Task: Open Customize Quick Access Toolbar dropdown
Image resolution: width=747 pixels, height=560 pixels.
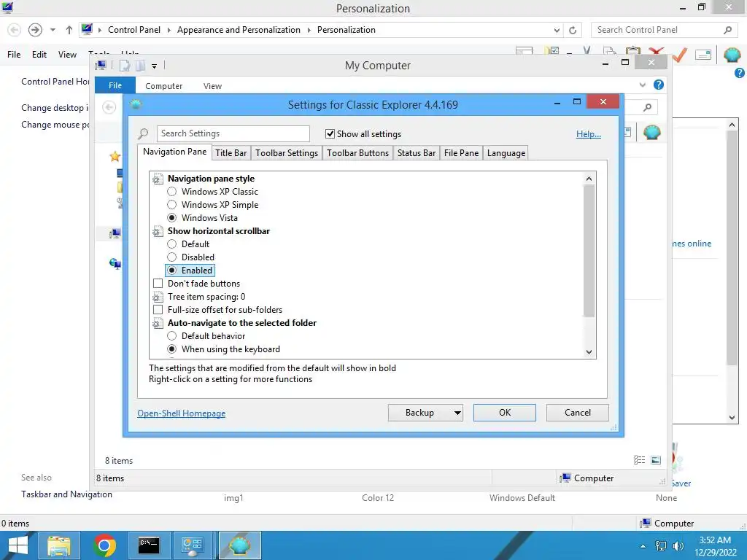Action: pos(155,66)
